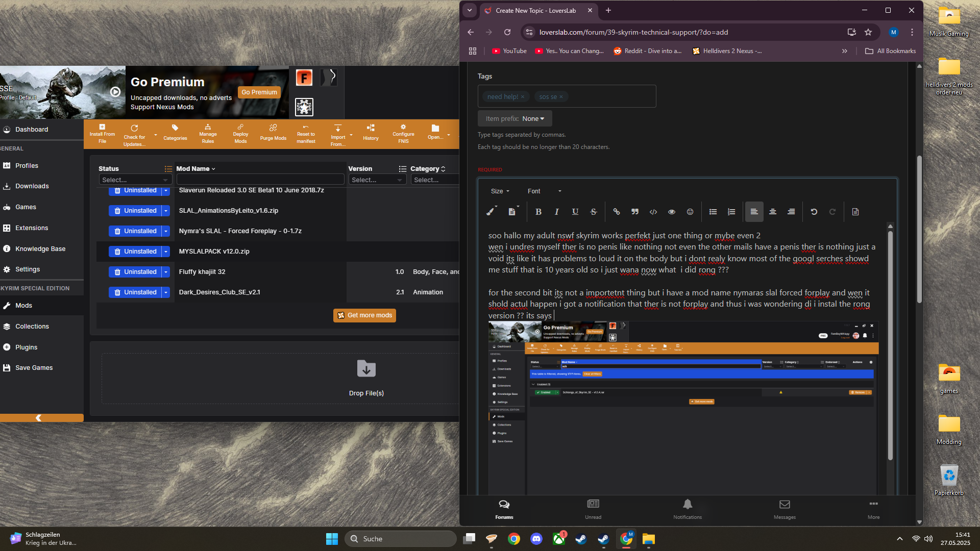This screenshot has height=551, width=980.
Task: Open the Papierkorb desktop icon
Action: pyautogui.click(x=949, y=480)
